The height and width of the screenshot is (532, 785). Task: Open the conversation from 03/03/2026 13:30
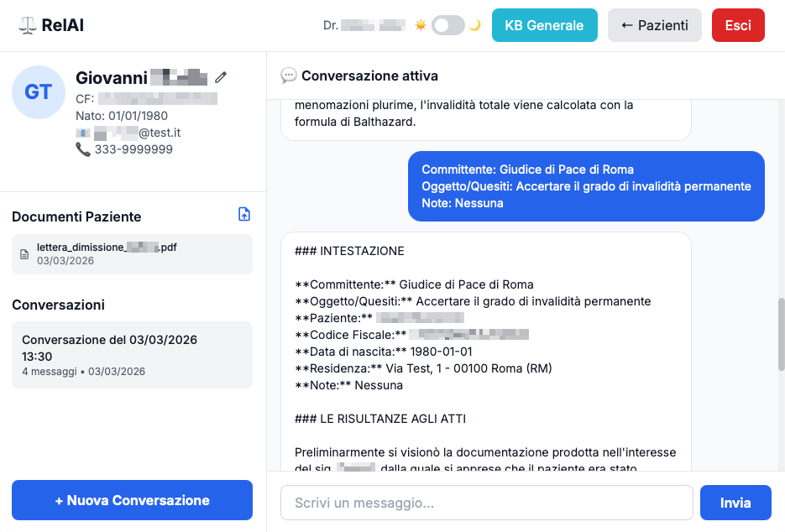coord(132,354)
